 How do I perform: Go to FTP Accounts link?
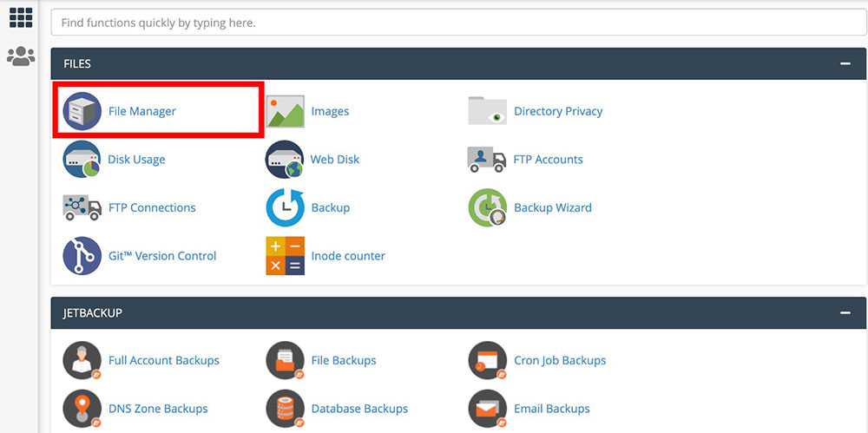tap(548, 160)
